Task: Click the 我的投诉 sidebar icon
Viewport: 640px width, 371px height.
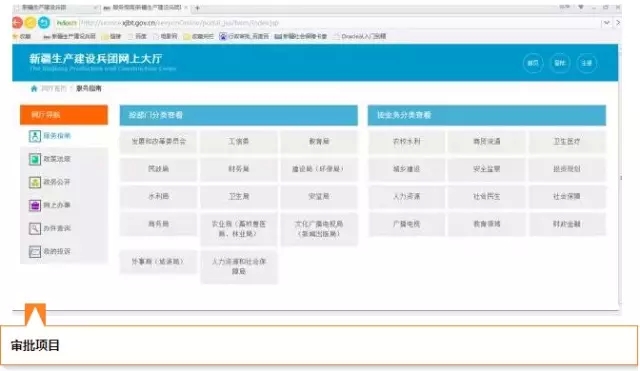Action: pos(35,251)
